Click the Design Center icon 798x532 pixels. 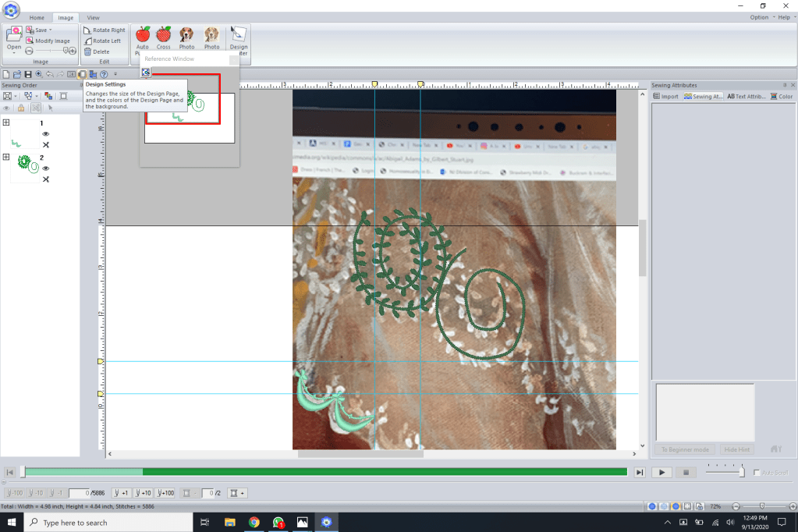[238, 35]
